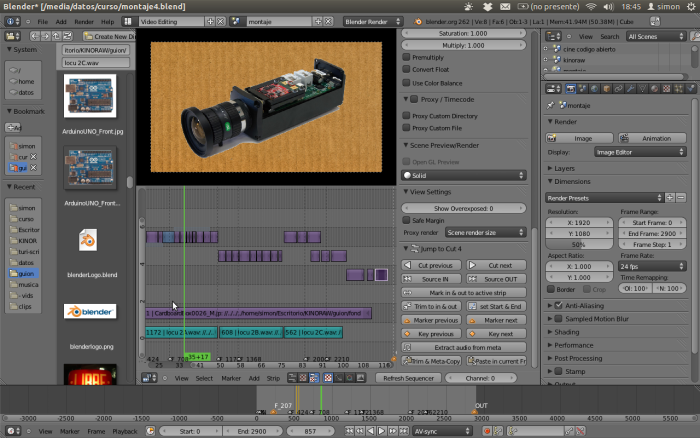This screenshot has height=438, width=700.
Task: Adjust the Multiply slider
Action: click(463, 45)
